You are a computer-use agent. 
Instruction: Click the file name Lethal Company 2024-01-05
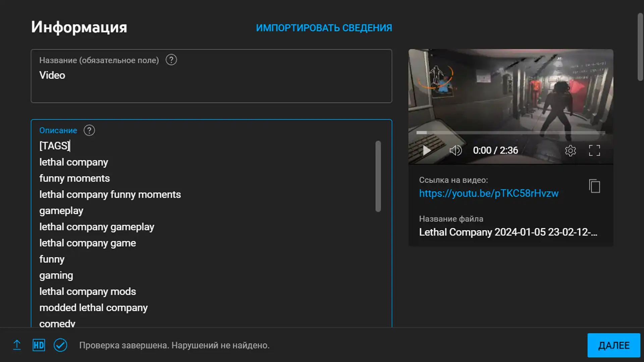tap(508, 232)
